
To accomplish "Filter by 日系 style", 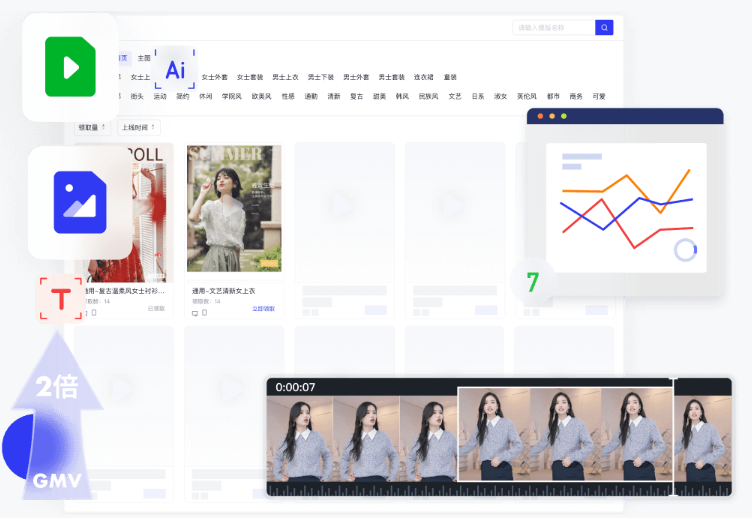I will click(x=478, y=96).
